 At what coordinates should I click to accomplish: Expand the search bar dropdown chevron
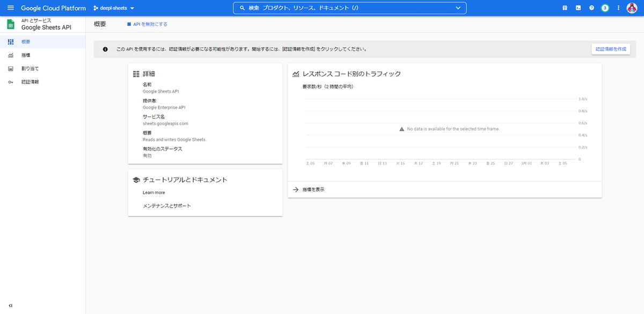pyautogui.click(x=458, y=8)
